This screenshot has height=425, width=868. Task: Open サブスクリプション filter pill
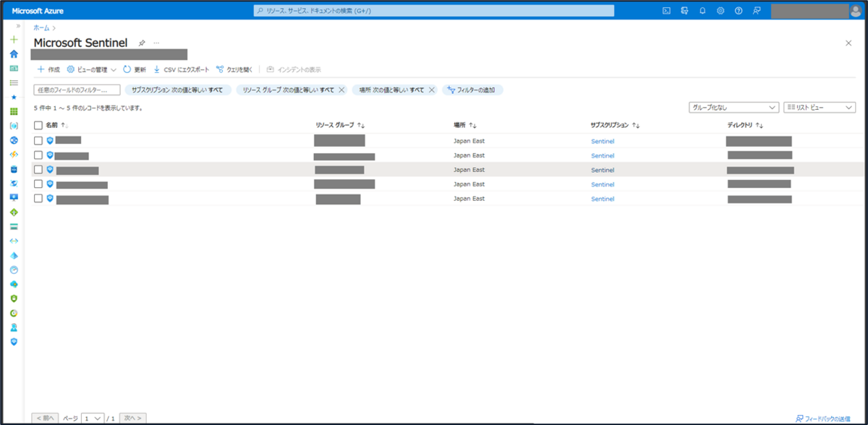178,90
